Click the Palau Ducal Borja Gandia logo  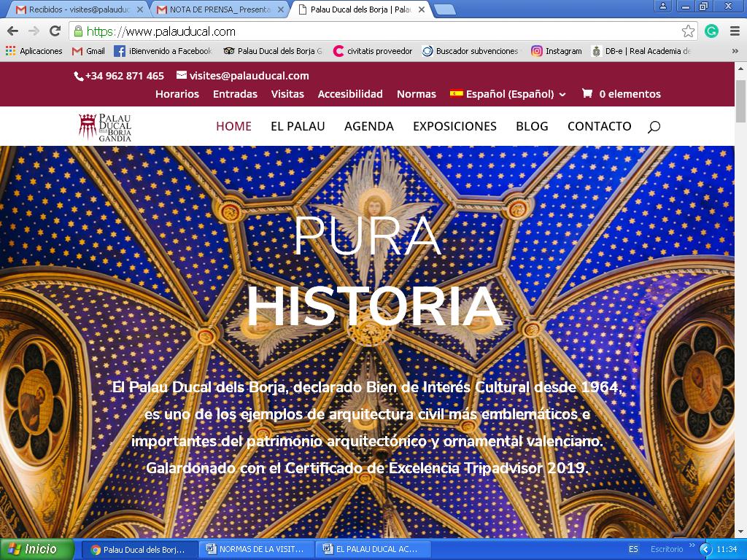tap(105, 127)
